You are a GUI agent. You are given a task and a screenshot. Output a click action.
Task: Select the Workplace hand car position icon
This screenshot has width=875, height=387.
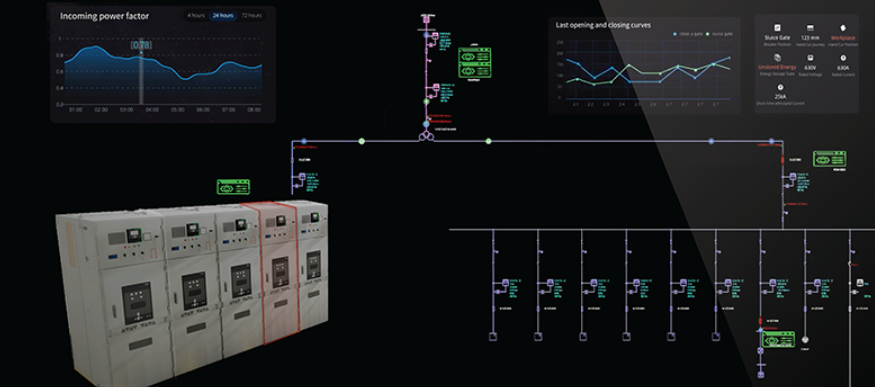(843, 27)
